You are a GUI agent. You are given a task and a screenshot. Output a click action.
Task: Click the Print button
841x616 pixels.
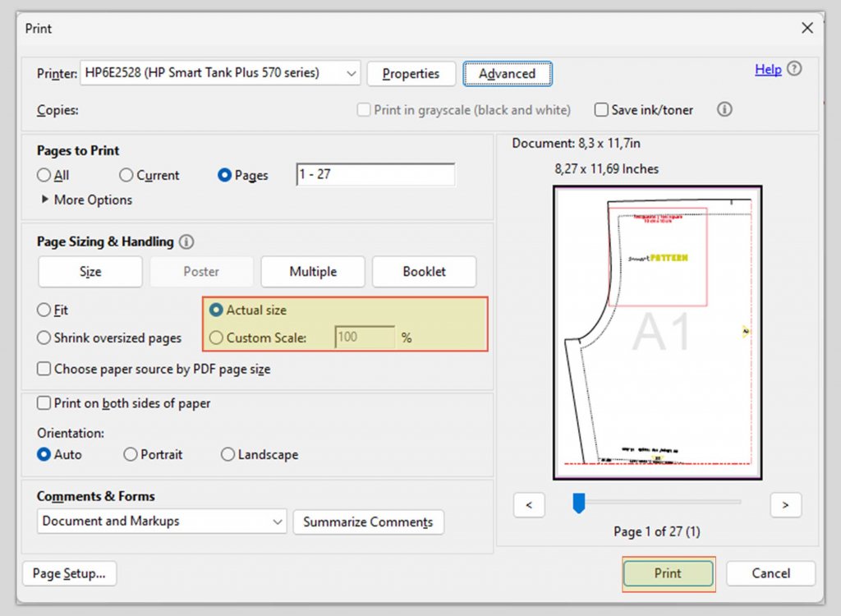coord(667,573)
